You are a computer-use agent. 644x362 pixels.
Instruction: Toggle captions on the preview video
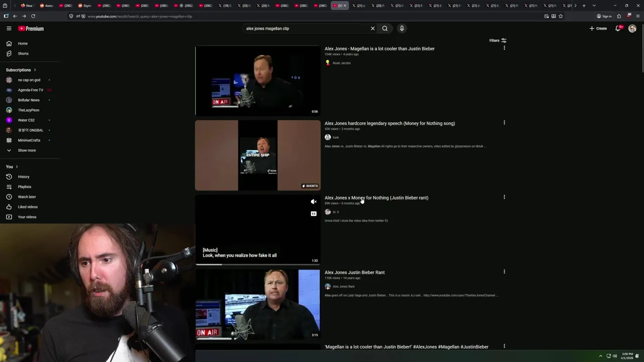pos(313,214)
